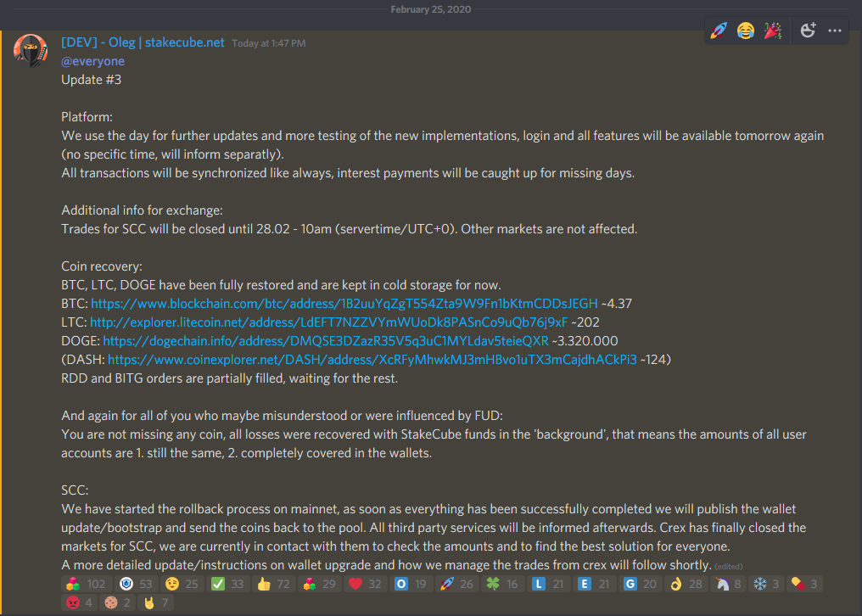This screenshot has width=862, height=616.
Task: Click the OK hand reaction with 28
Action: point(686,584)
